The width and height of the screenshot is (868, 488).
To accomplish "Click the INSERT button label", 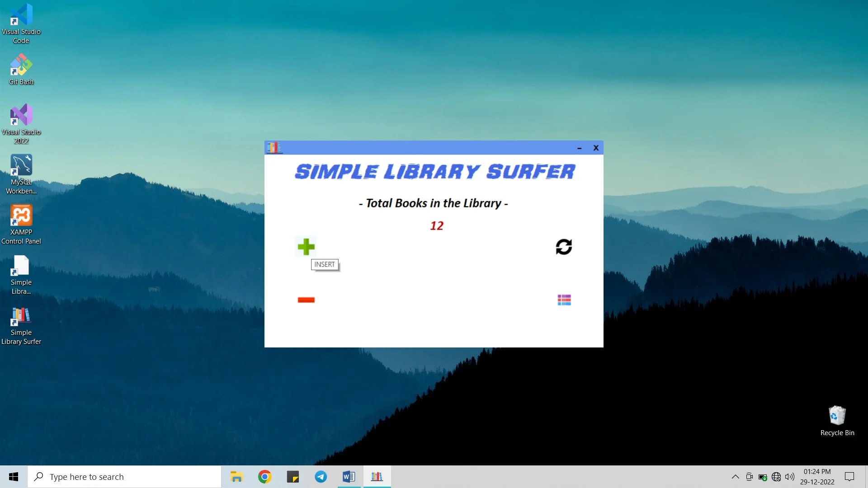I will 324,264.
